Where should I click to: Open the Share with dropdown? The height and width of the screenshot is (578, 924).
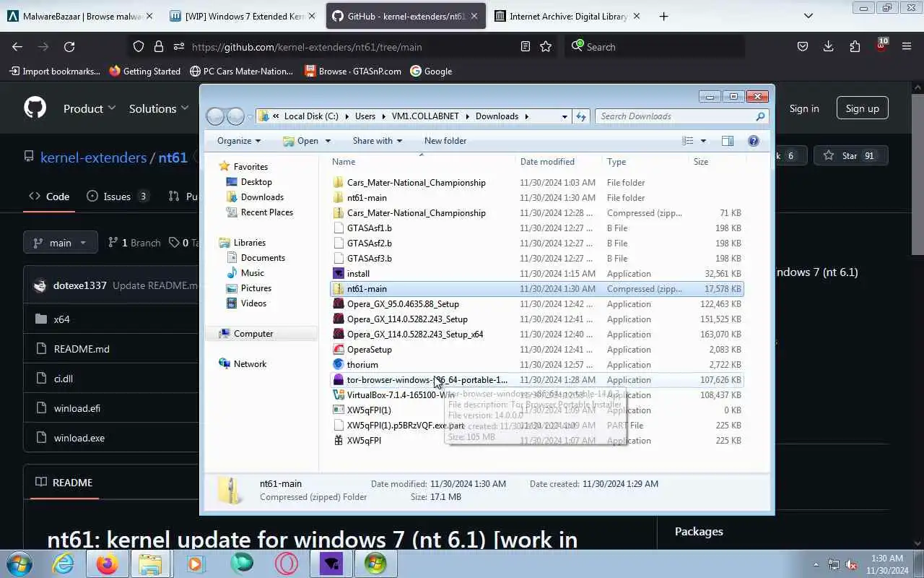tap(378, 141)
